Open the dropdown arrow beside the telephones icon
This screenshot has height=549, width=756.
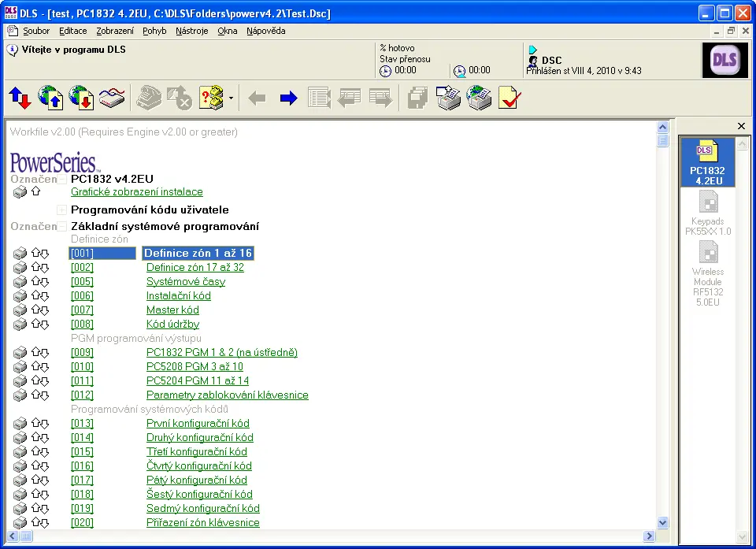[231, 98]
